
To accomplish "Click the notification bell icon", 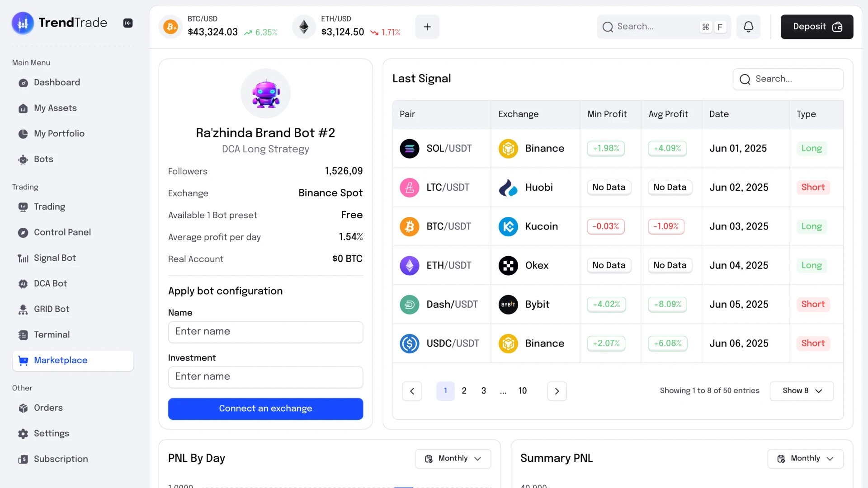I will pos(748,26).
